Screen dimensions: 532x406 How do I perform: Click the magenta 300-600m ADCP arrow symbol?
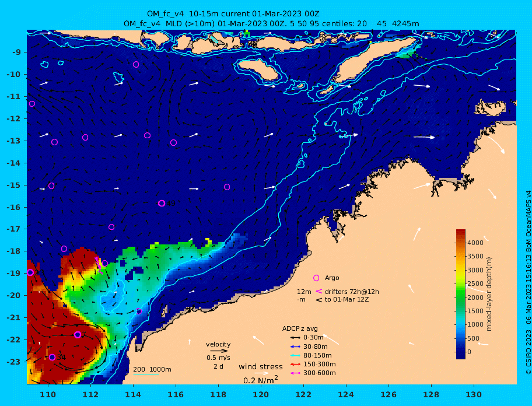[295, 373]
